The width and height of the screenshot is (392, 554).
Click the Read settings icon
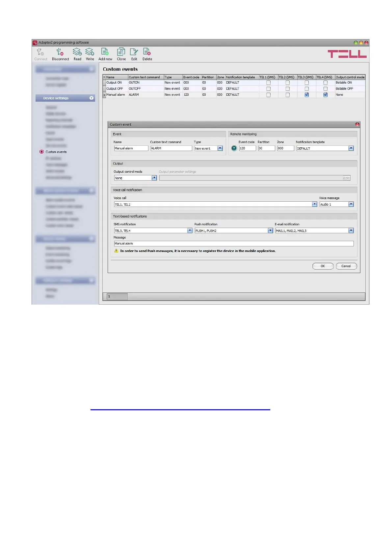[x=77, y=52]
